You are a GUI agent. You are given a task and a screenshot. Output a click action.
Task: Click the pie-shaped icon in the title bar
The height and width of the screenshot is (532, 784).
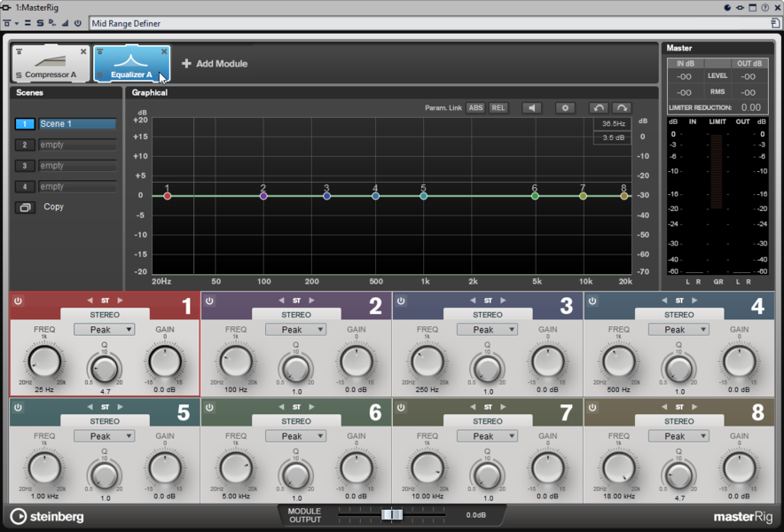tap(727, 7)
